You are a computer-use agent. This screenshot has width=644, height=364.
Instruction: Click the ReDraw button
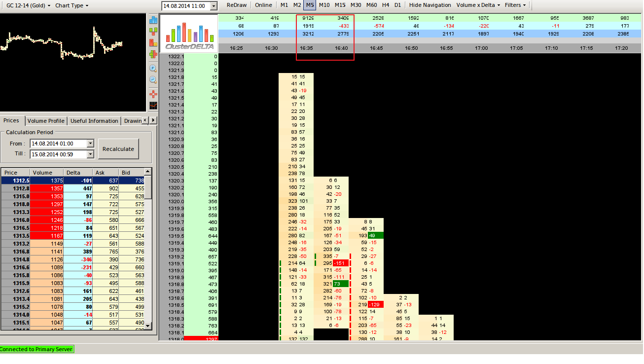coord(236,5)
